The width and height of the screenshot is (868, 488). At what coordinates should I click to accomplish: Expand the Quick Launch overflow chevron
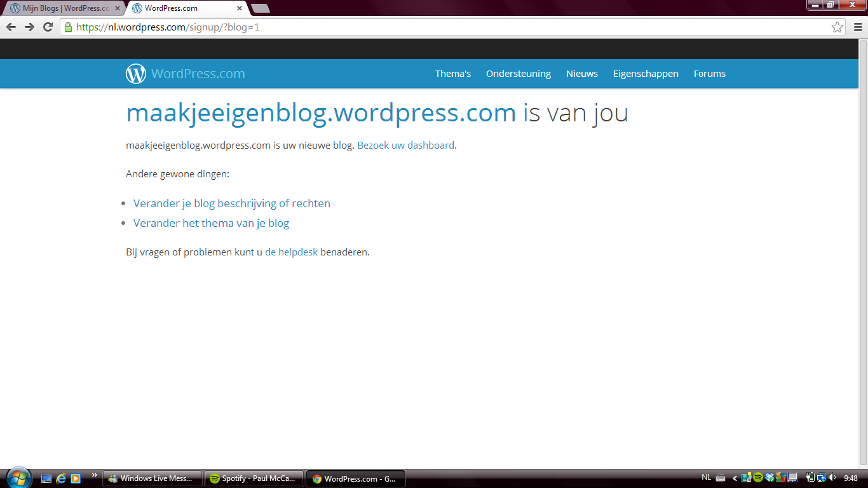click(95, 475)
